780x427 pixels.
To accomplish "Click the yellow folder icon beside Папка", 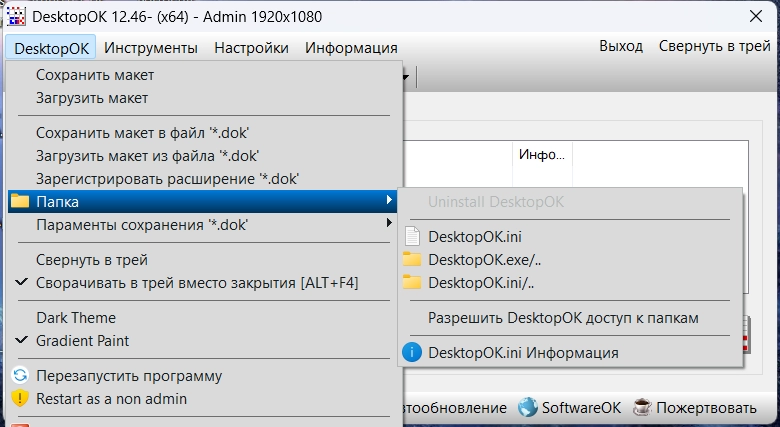I will pyautogui.click(x=20, y=202).
